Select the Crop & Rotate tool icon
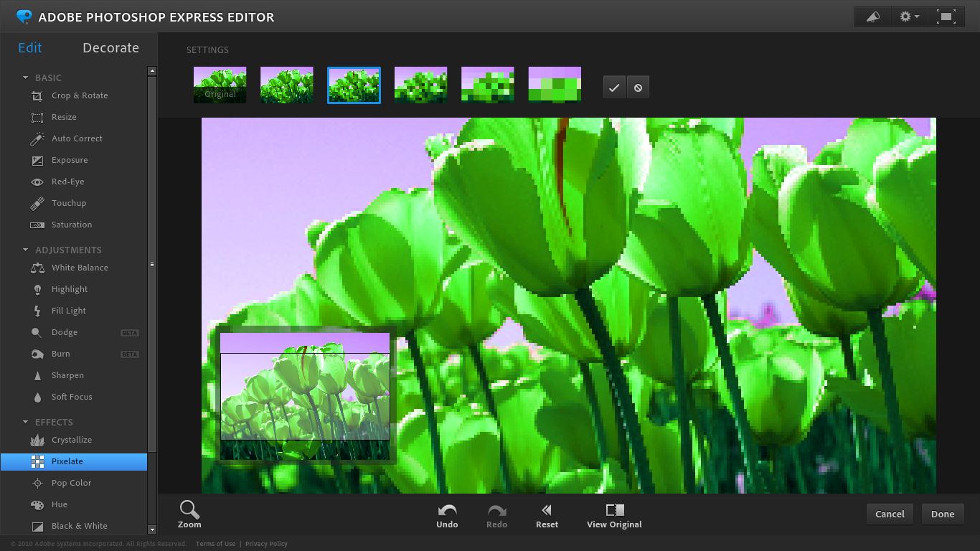Screen dimensions: 980x551 pos(37,95)
